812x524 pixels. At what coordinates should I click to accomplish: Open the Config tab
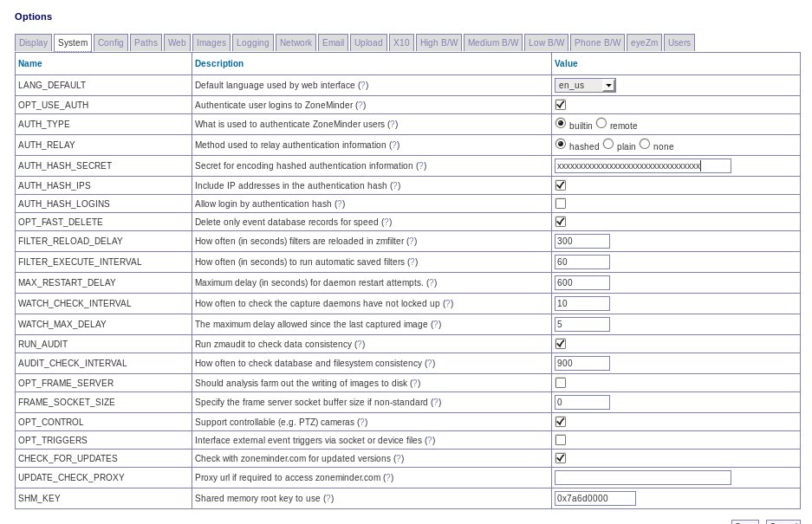pos(111,43)
